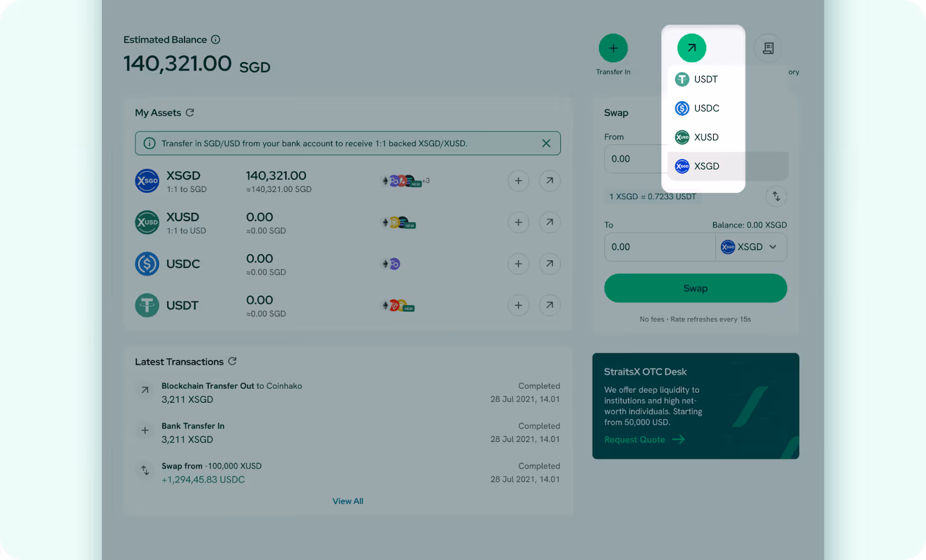This screenshot has height=560, width=926.
Task: Open the To currency XSGD dropdown
Action: (x=751, y=247)
